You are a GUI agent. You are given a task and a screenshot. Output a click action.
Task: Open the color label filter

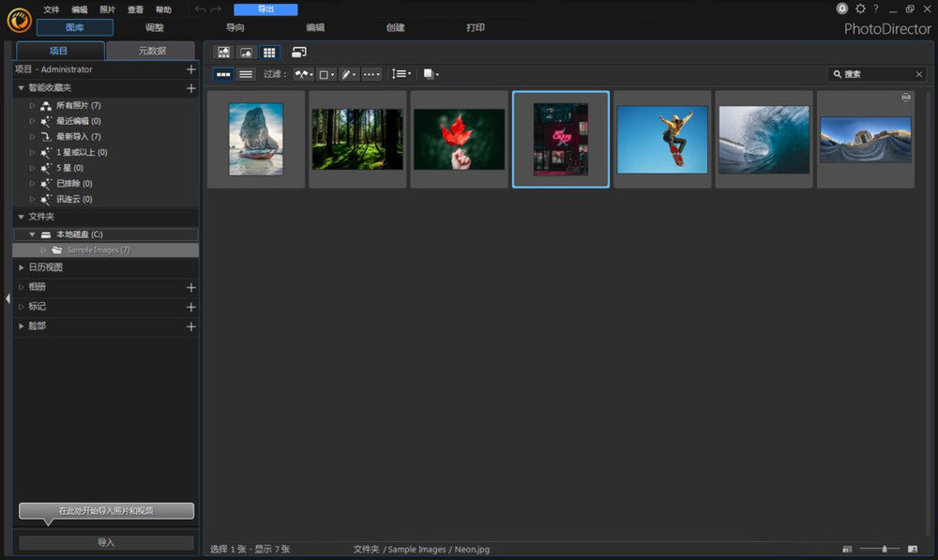click(x=324, y=74)
